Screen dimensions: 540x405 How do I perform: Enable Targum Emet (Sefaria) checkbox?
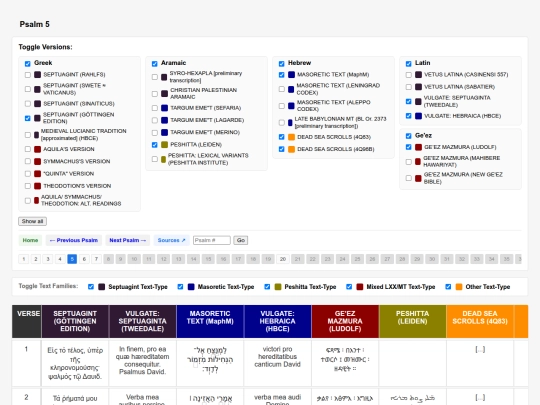tap(155, 108)
